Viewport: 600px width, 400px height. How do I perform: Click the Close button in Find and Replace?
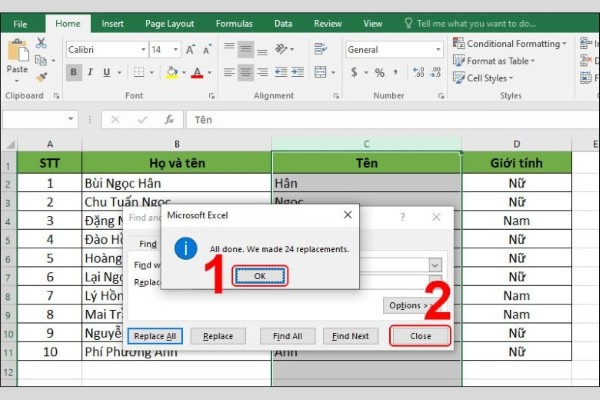[420, 336]
